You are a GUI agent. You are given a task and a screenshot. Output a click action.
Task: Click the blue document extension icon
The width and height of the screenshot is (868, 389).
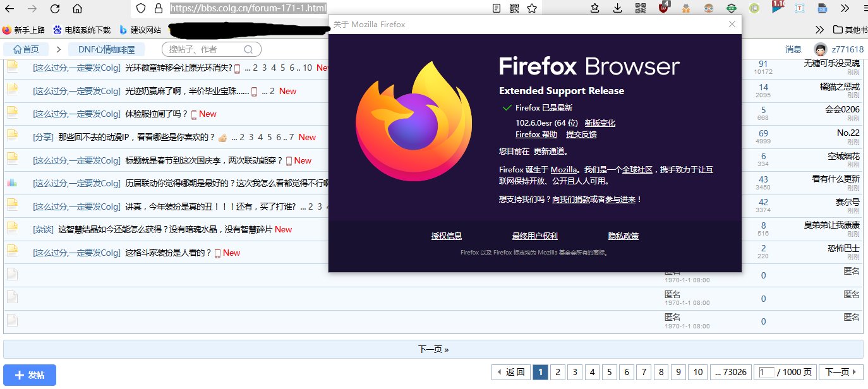822,8
